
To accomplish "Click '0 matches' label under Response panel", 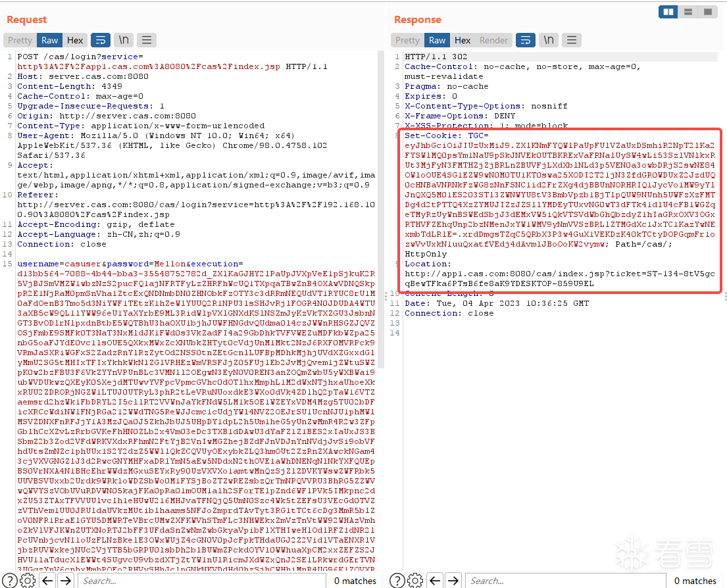I will (695, 581).
